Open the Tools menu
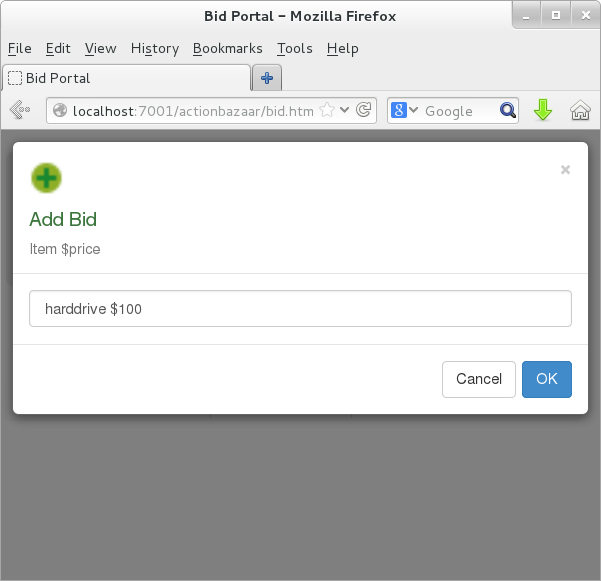 tap(294, 48)
